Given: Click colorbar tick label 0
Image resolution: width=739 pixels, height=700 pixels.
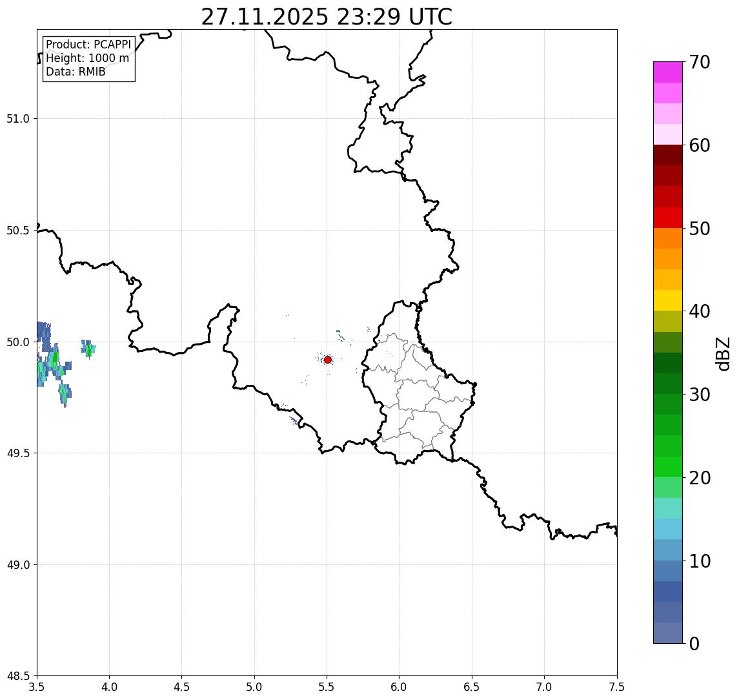Looking at the screenshot, I should pos(694,643).
